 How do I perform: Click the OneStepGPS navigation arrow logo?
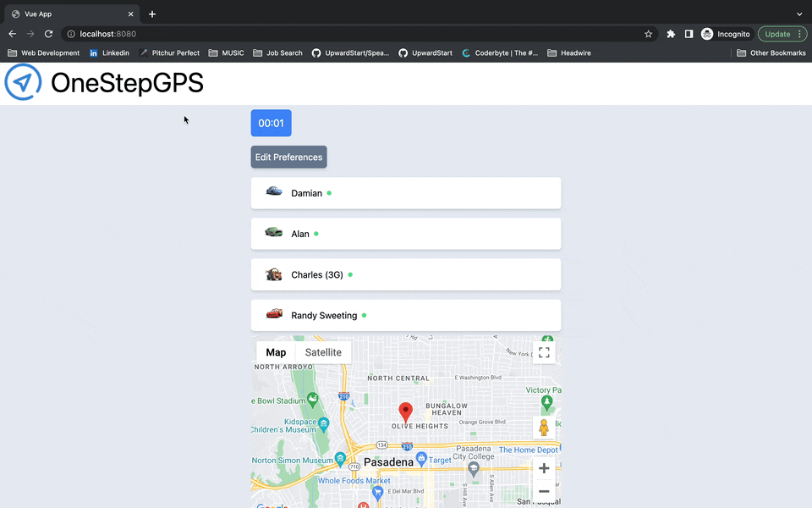coord(24,82)
